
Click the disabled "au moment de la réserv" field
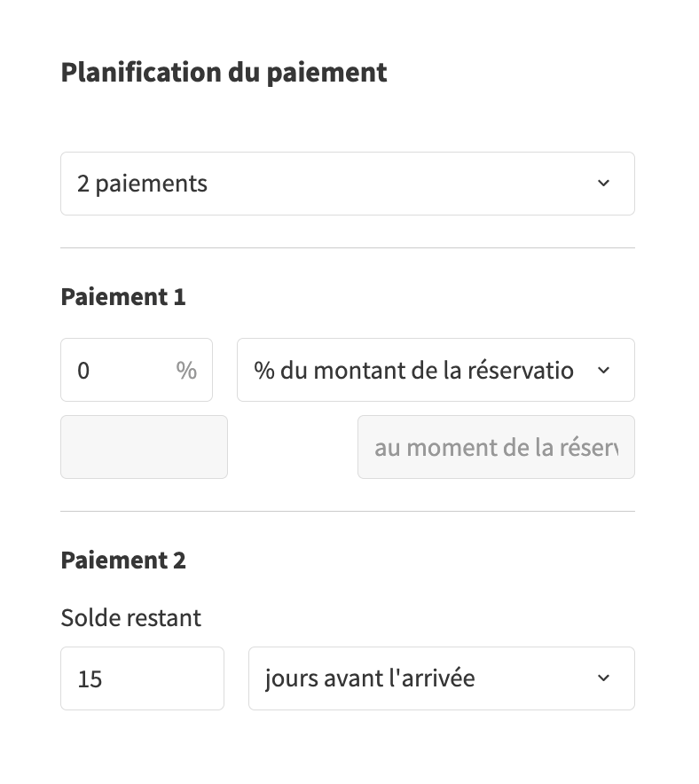pyautogui.click(x=496, y=447)
